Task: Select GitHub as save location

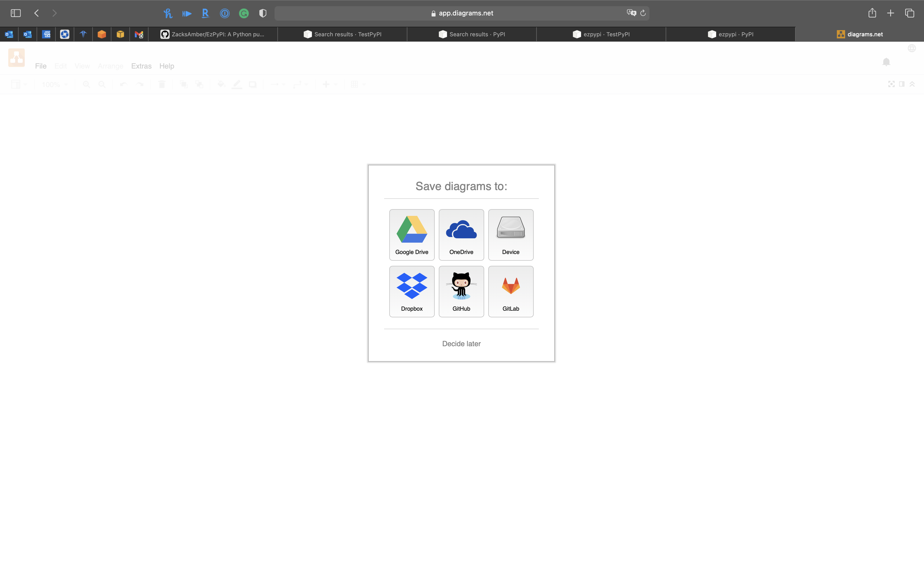Action: [461, 291]
